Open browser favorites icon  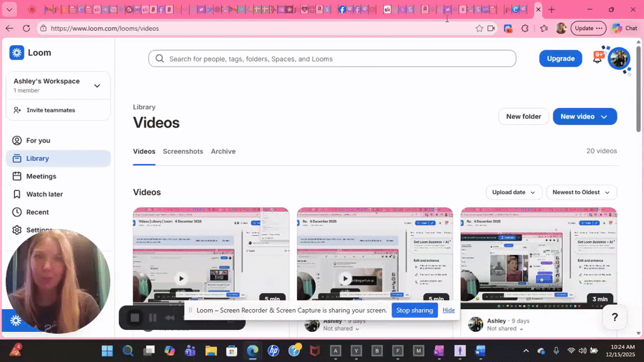pyautogui.click(x=544, y=28)
